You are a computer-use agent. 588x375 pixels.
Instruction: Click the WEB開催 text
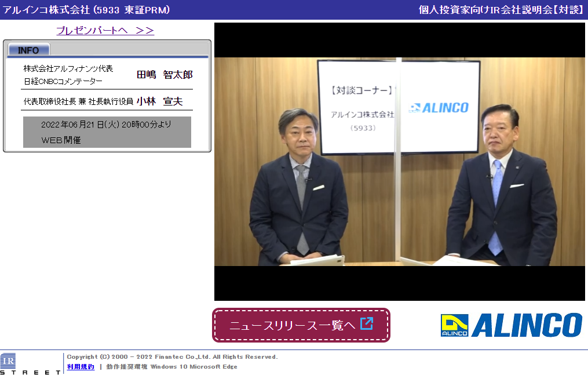point(61,140)
